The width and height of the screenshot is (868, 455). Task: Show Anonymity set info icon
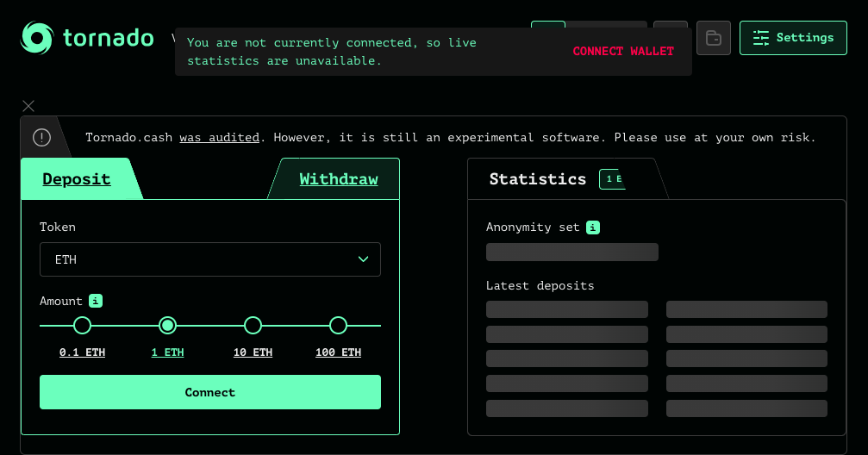click(593, 227)
